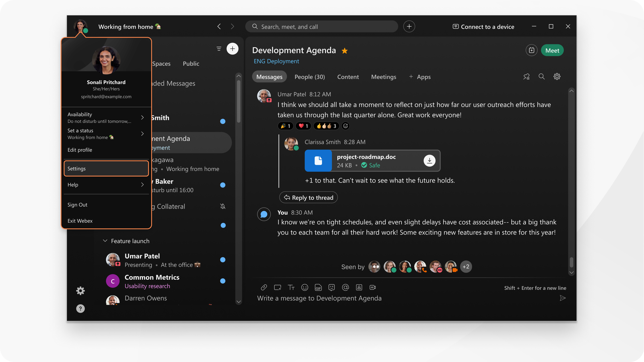Toggle Do Not Disturb availability setting

click(106, 117)
